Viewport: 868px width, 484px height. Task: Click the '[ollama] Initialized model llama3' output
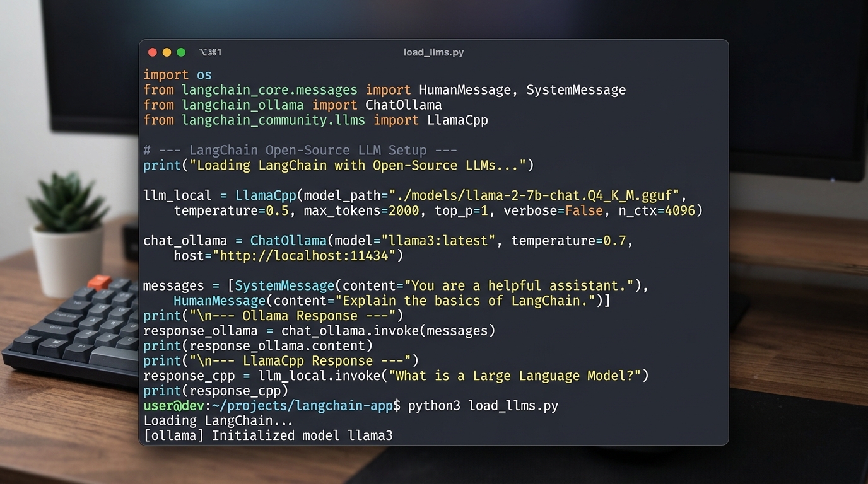tap(268, 435)
